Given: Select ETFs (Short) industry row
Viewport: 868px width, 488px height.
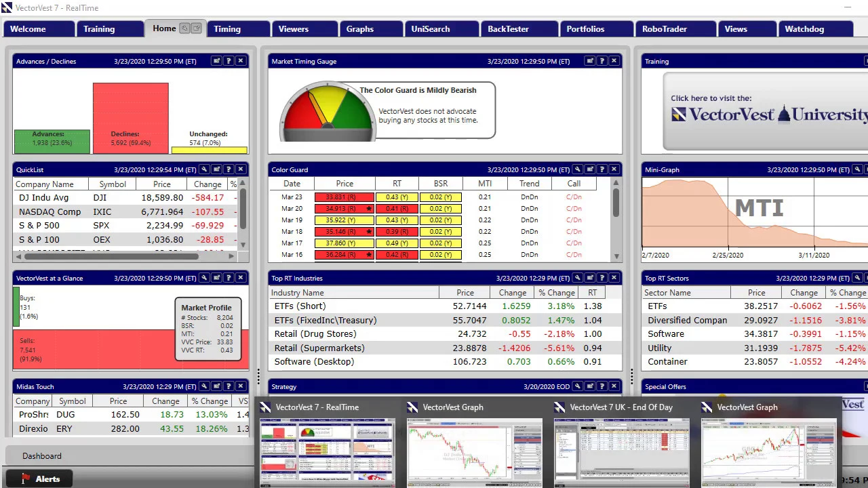Looking at the screenshot, I should 445,306.
